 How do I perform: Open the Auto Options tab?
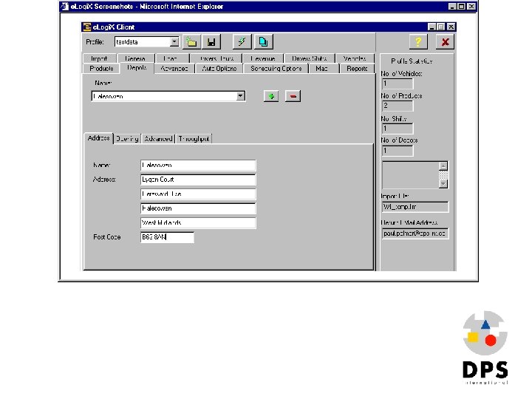pos(219,69)
